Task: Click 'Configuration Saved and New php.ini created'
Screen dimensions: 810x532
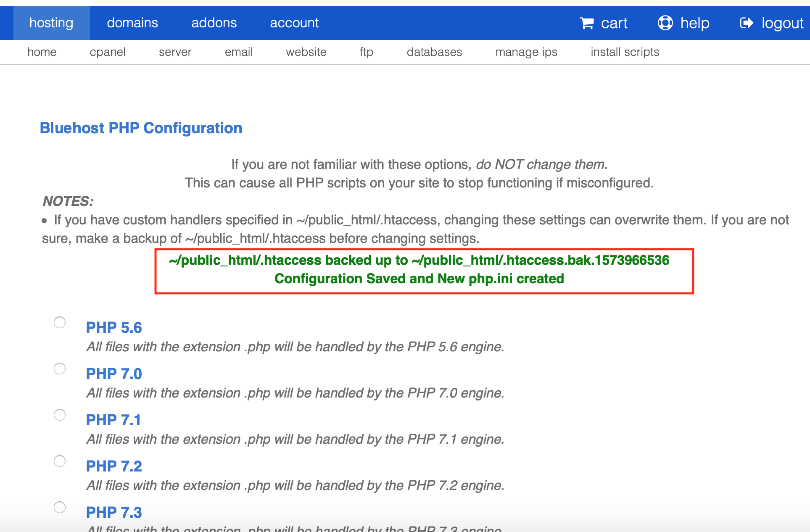Action: pyautogui.click(x=419, y=279)
